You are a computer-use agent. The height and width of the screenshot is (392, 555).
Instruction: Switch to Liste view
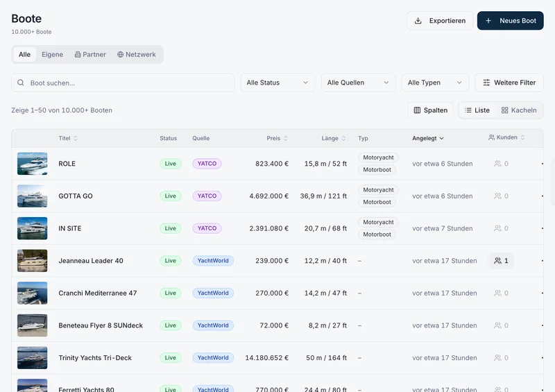(x=477, y=110)
